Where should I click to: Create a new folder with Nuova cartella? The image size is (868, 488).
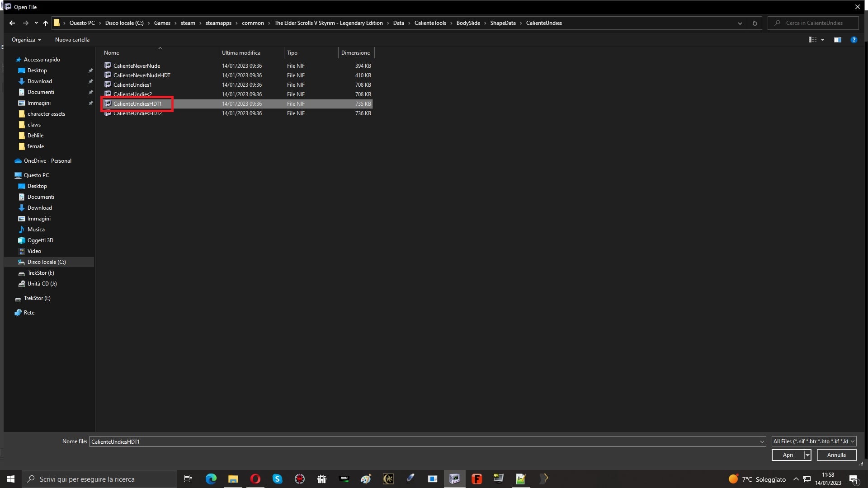72,40
